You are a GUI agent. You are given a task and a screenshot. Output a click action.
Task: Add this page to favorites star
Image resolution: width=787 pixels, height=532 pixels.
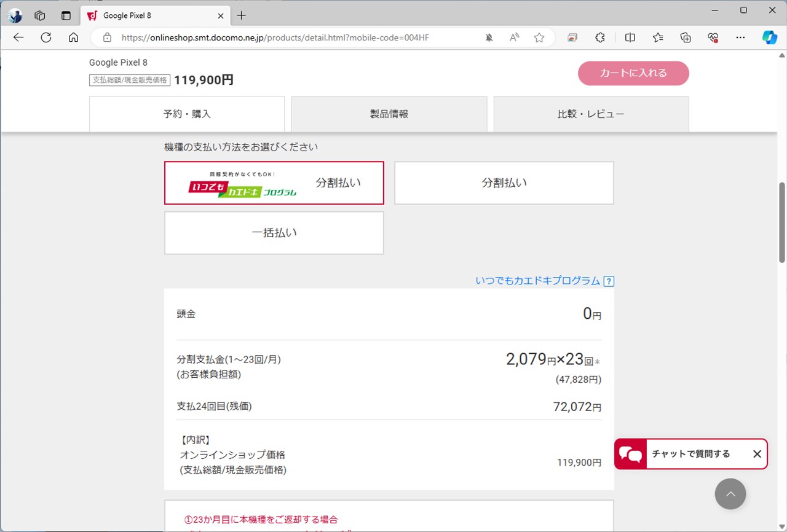(539, 37)
